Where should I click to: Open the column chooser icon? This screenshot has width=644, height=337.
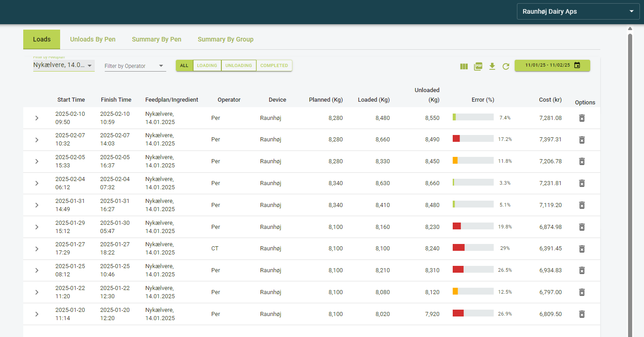tap(464, 66)
